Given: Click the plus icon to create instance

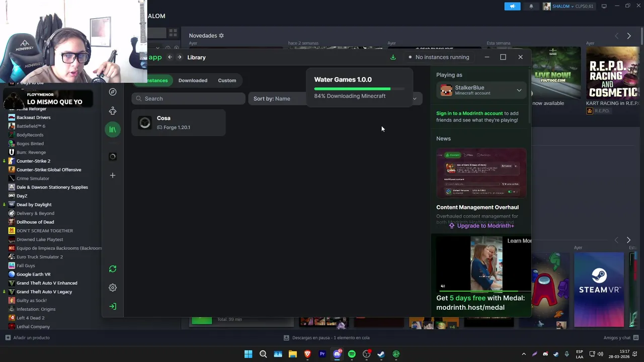Looking at the screenshot, I should (x=113, y=175).
